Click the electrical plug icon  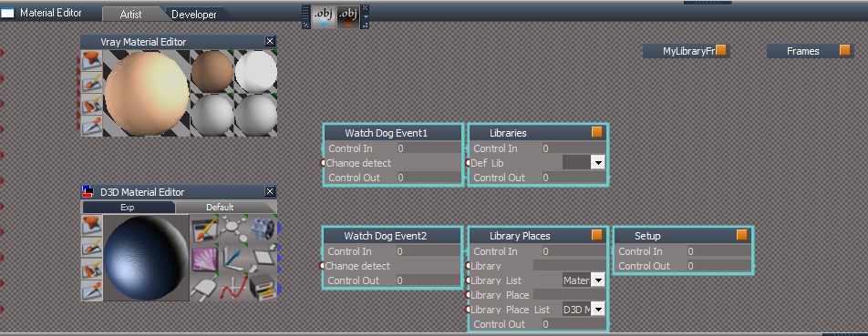[203, 288]
